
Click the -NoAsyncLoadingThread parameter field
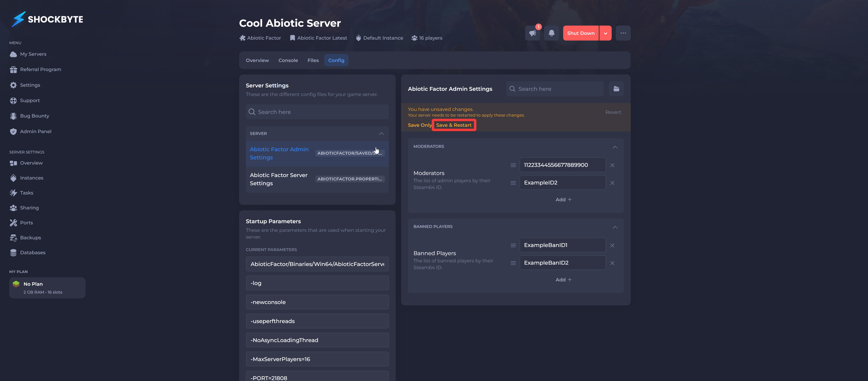pos(317,340)
